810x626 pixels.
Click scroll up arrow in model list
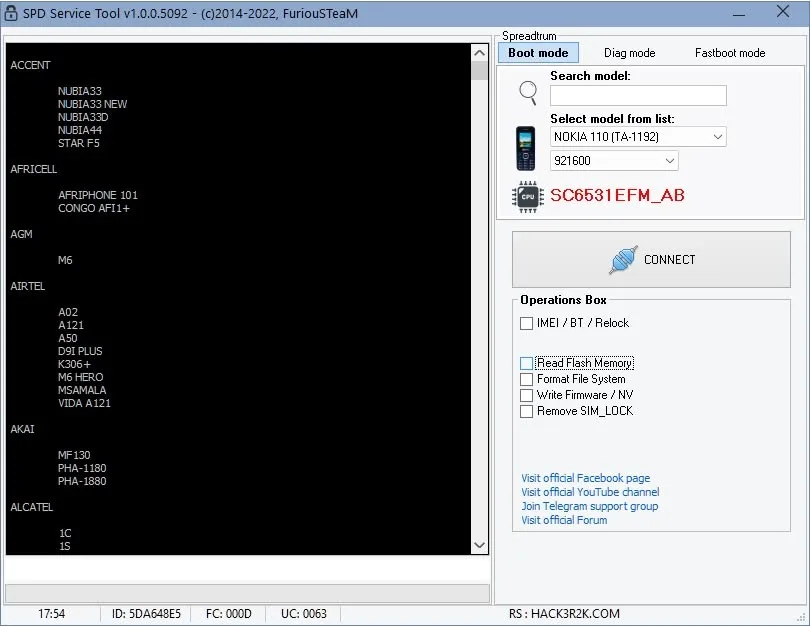coord(479,53)
